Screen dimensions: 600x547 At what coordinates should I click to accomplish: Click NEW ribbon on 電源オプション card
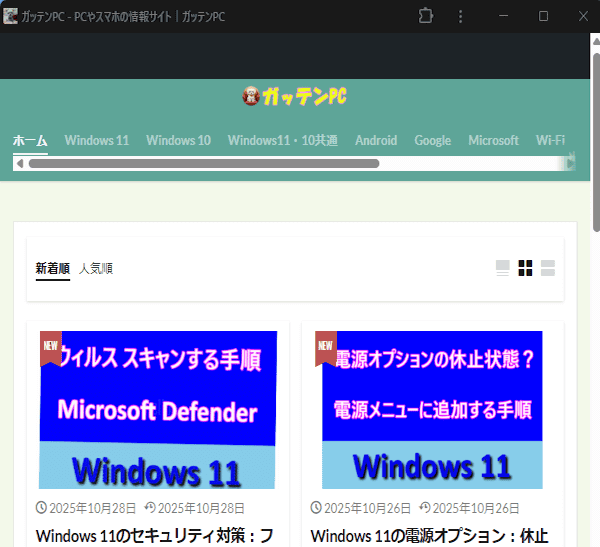tap(326, 348)
